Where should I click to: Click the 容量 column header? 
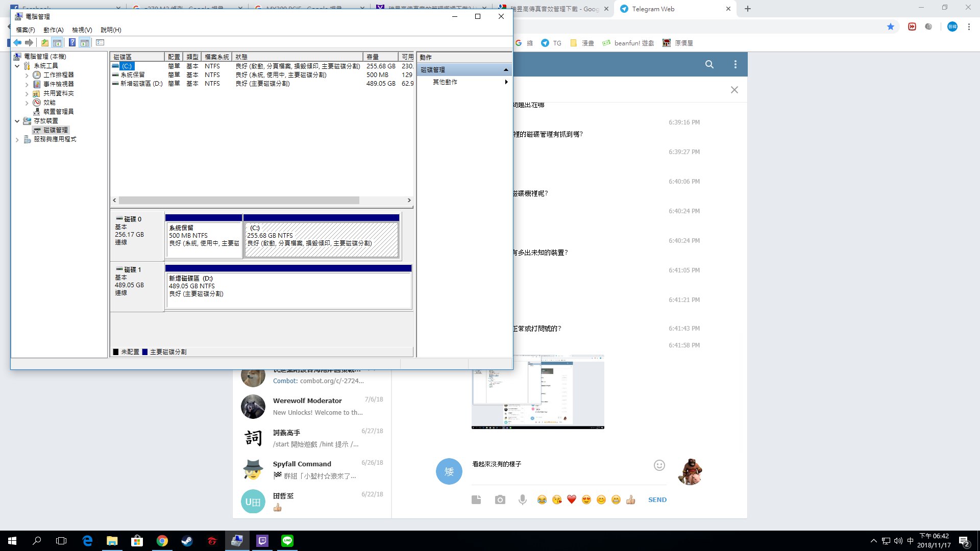380,57
